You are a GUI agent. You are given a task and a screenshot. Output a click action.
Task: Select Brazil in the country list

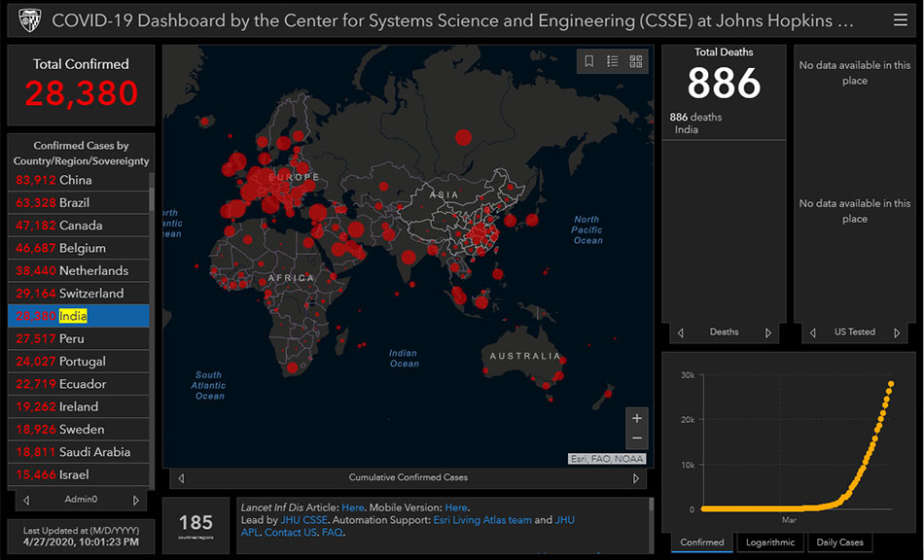click(79, 202)
